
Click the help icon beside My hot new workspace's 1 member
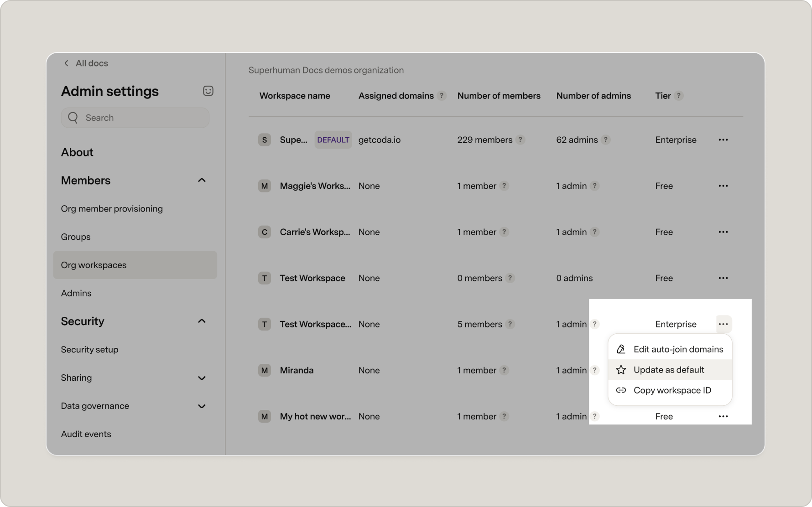point(504,416)
